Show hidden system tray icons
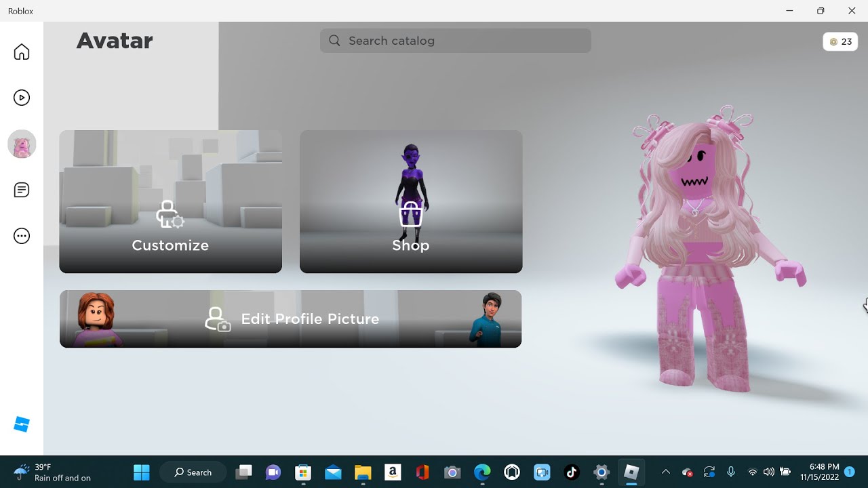The width and height of the screenshot is (868, 488). coord(665,472)
